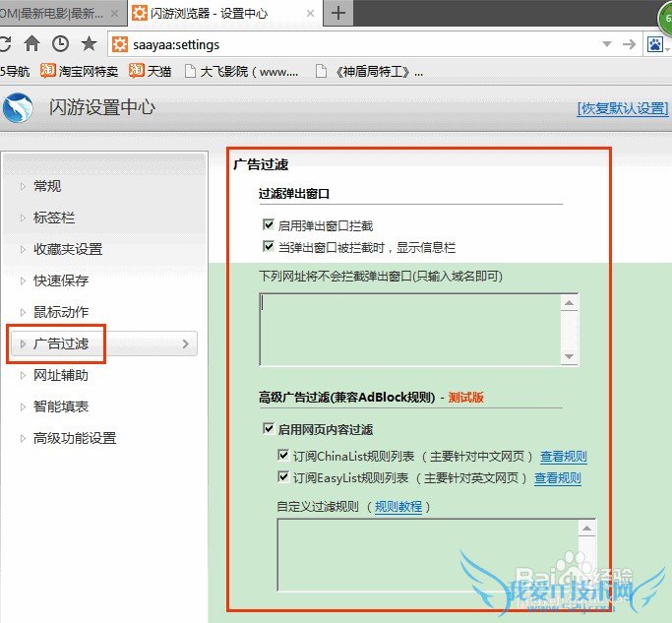Open 淘宝网特卖 bookmark

click(x=80, y=71)
